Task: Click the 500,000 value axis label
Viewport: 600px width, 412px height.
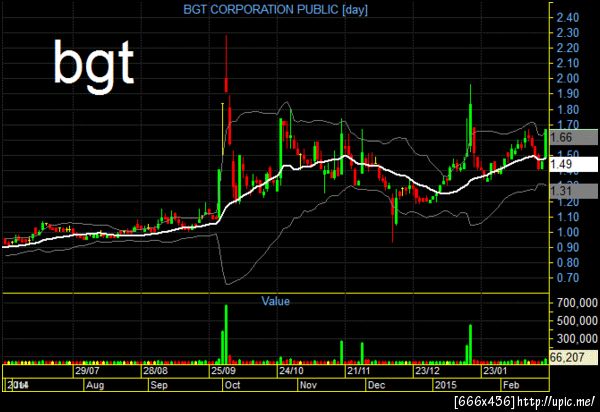Action: (577, 321)
